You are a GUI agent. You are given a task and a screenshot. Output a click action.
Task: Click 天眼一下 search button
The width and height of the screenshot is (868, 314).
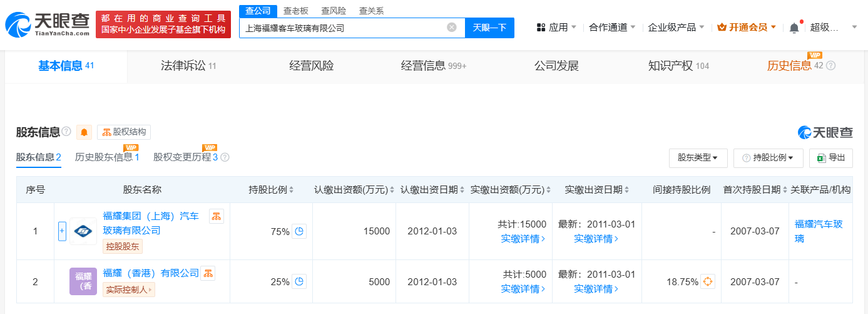tap(489, 28)
